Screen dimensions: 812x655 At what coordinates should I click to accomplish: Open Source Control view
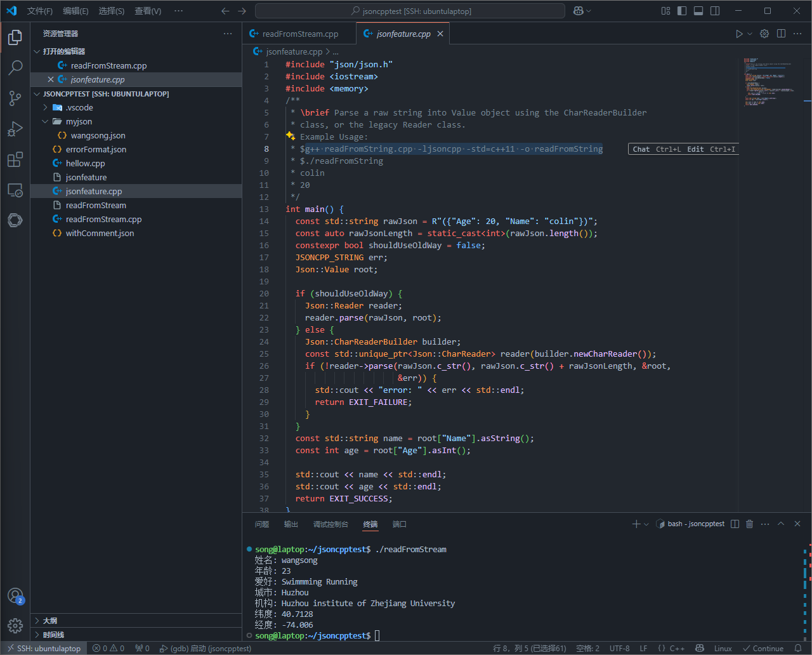coord(15,98)
